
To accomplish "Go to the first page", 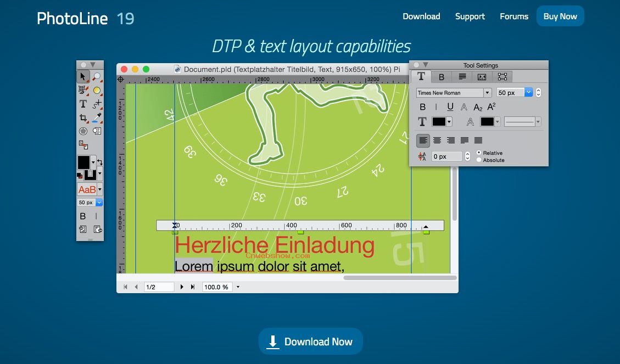I will [x=125, y=287].
